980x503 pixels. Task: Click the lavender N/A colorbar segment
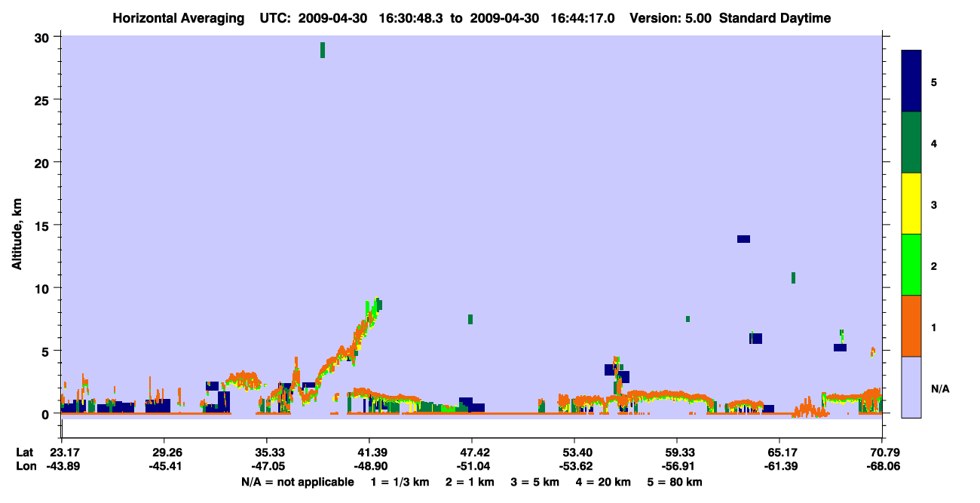pos(911,387)
